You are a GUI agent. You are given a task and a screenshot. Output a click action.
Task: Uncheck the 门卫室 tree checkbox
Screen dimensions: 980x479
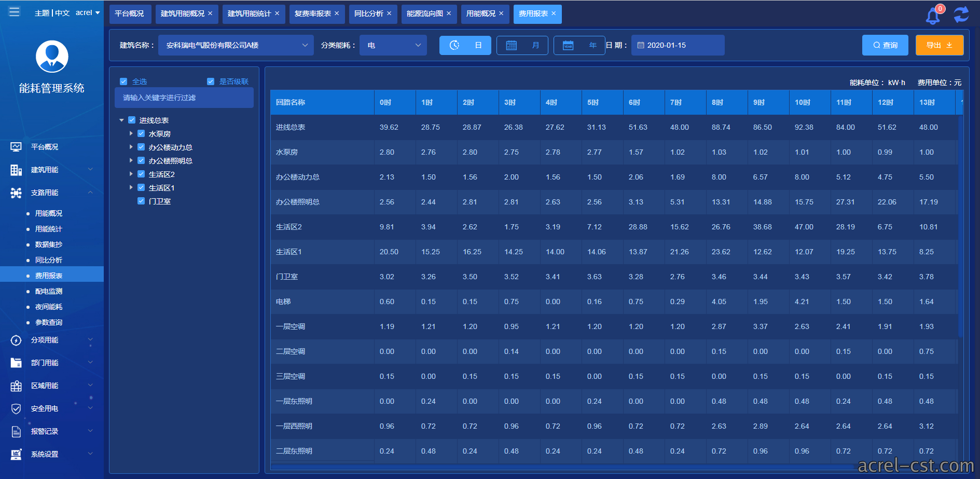pyautogui.click(x=141, y=201)
